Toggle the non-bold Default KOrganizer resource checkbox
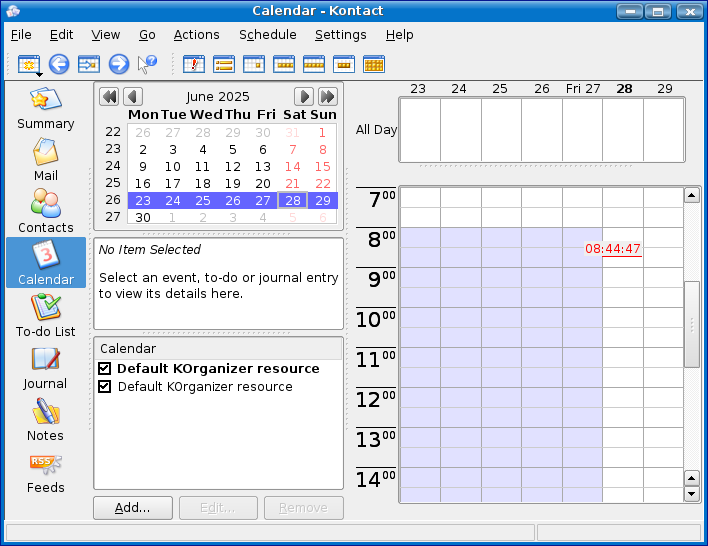 pos(105,387)
